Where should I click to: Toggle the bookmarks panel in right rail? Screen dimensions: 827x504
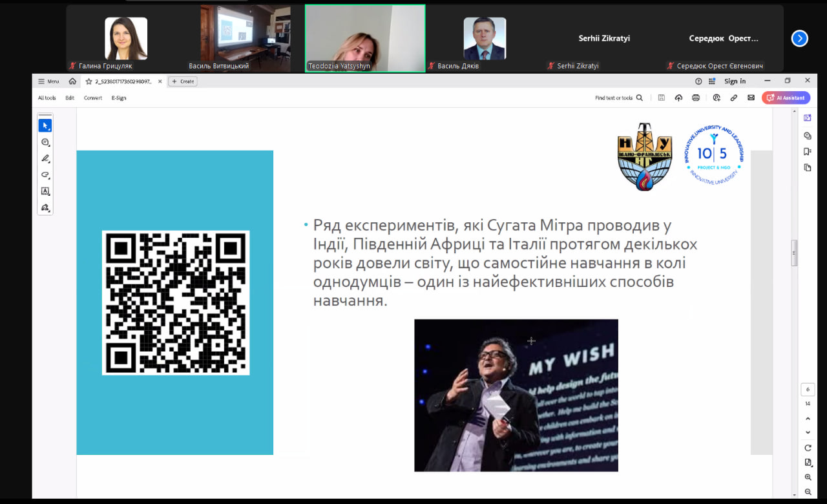(x=808, y=152)
